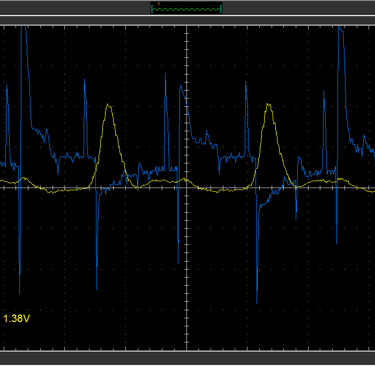Viewport: 375px width, 366px height.
Task: Click the clipped blue spike top near left edge
Action: coord(23,28)
